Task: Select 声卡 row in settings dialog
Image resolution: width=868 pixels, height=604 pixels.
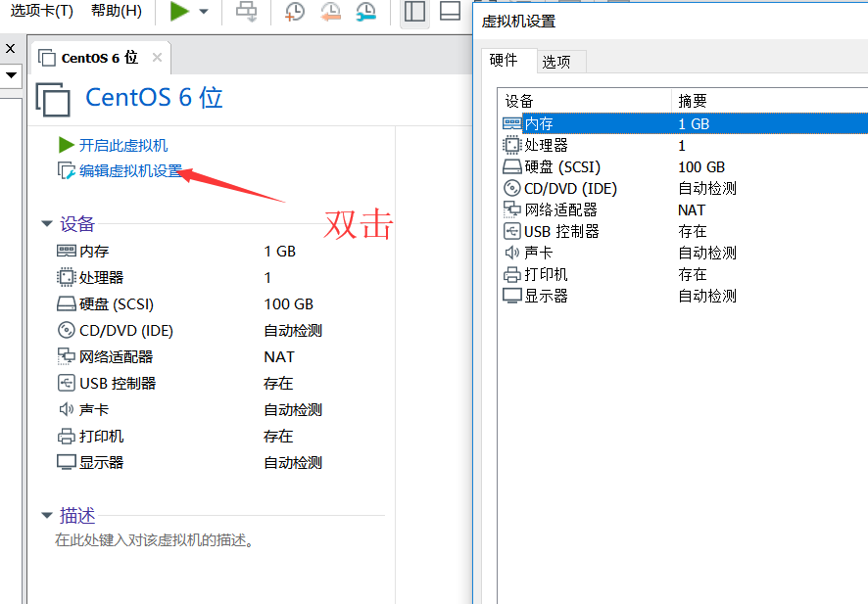Action: click(684, 253)
